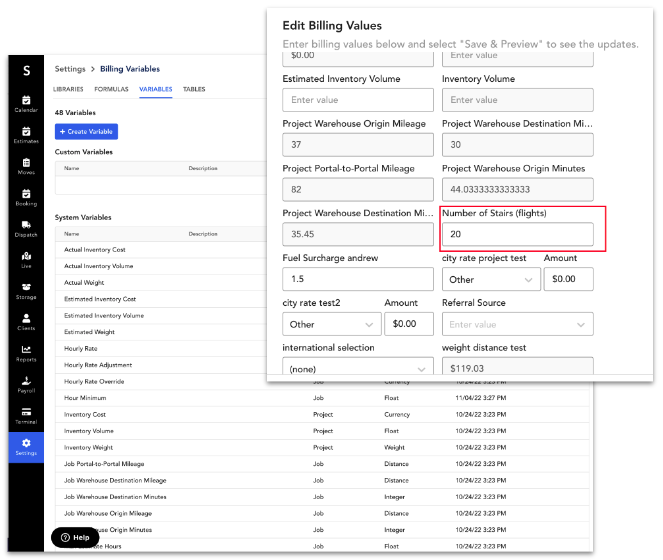This screenshot has height=560, width=663.
Task: Click the Settings breadcrumb link
Action: 69,69
